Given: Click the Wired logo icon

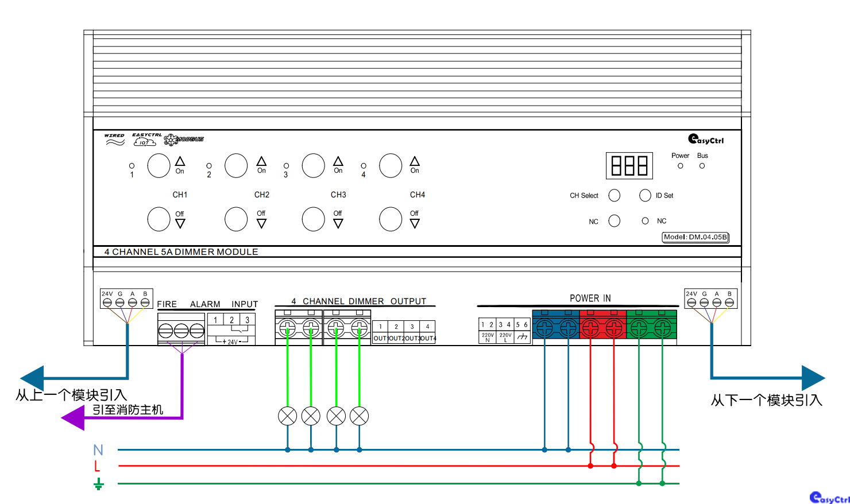Looking at the screenshot, I should pos(115,139).
